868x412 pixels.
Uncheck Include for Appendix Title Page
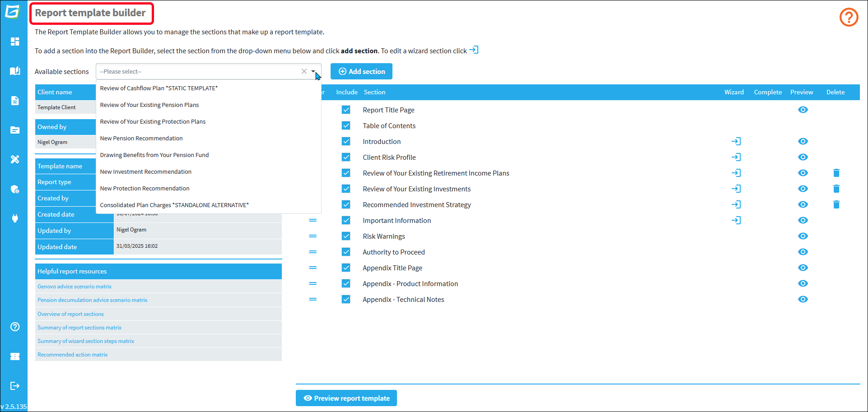pyautogui.click(x=346, y=268)
